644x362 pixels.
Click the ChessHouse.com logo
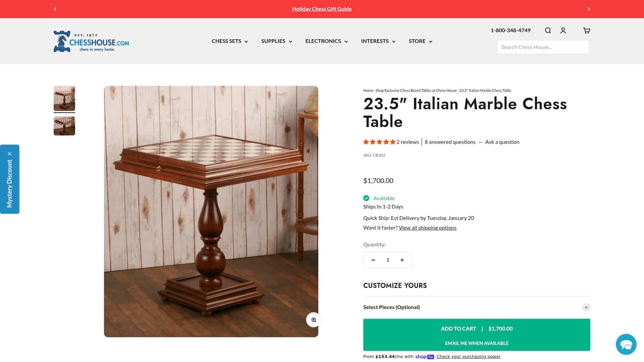[x=91, y=41]
